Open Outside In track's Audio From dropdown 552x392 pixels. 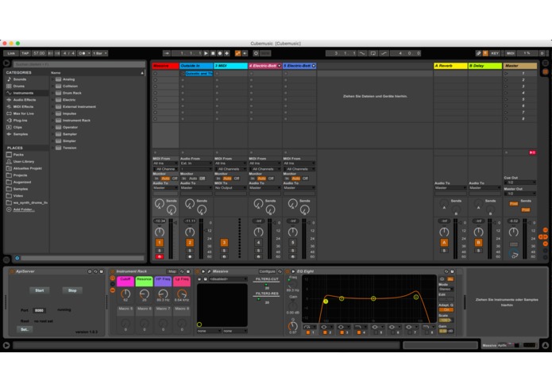[x=196, y=163]
